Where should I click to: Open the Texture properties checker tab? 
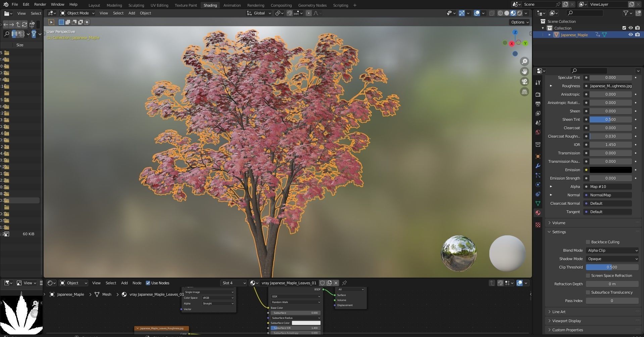coord(538,225)
